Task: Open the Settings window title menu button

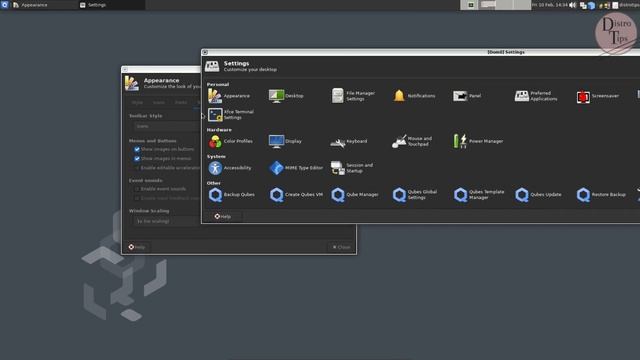Action: [205, 52]
